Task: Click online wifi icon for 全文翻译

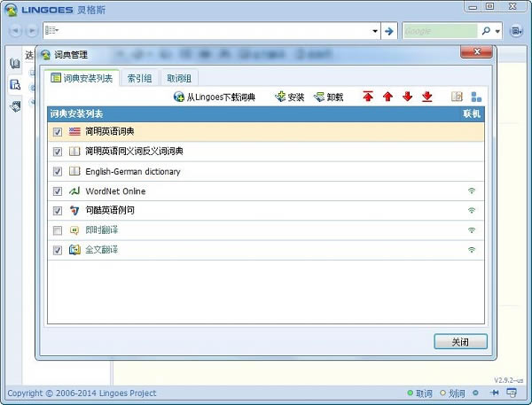Action: (472, 250)
